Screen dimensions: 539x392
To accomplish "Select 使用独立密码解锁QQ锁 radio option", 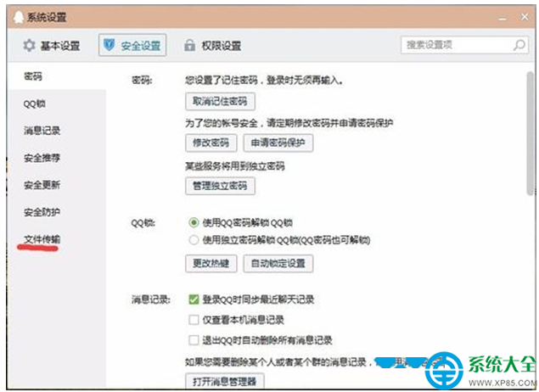I will click(x=194, y=240).
